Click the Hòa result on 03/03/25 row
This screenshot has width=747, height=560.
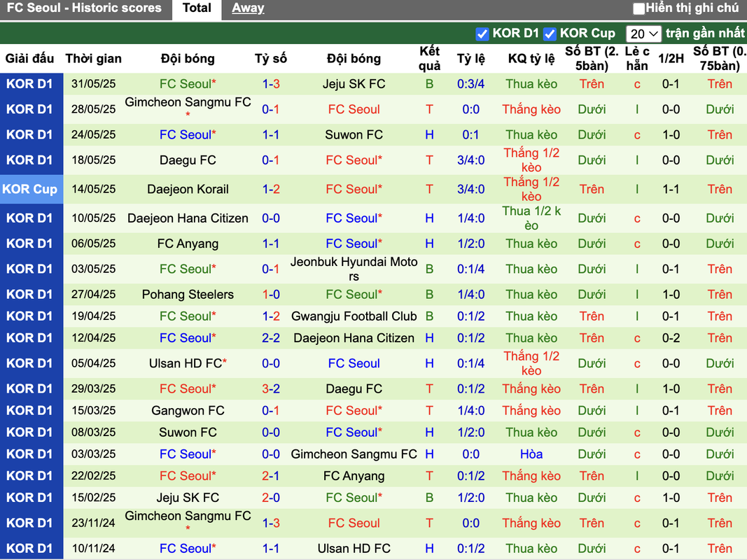click(531, 455)
